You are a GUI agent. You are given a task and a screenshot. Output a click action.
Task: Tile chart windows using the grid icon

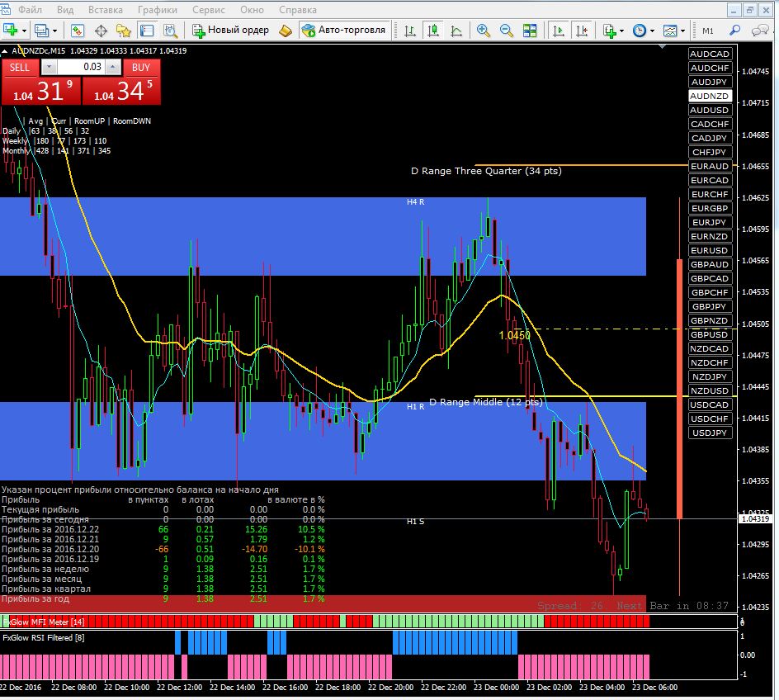coord(530,31)
